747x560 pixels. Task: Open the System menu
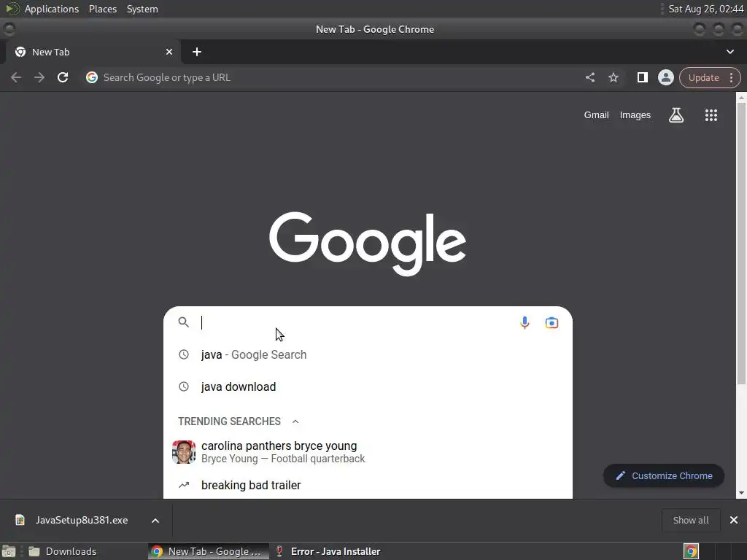pyautogui.click(x=142, y=9)
